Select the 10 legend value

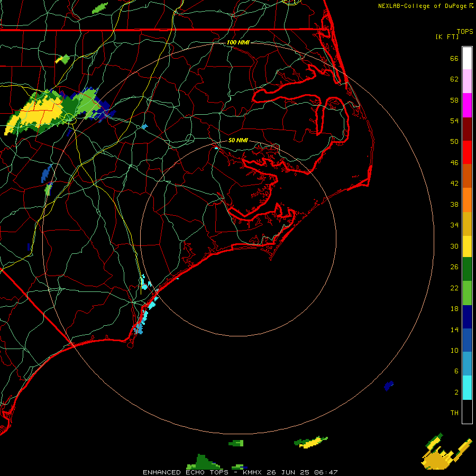coord(454,350)
